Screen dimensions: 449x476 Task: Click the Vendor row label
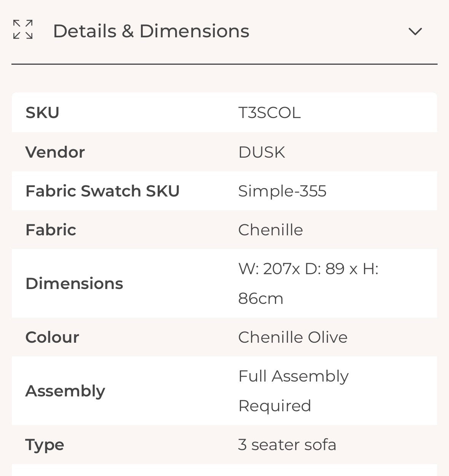click(x=55, y=152)
